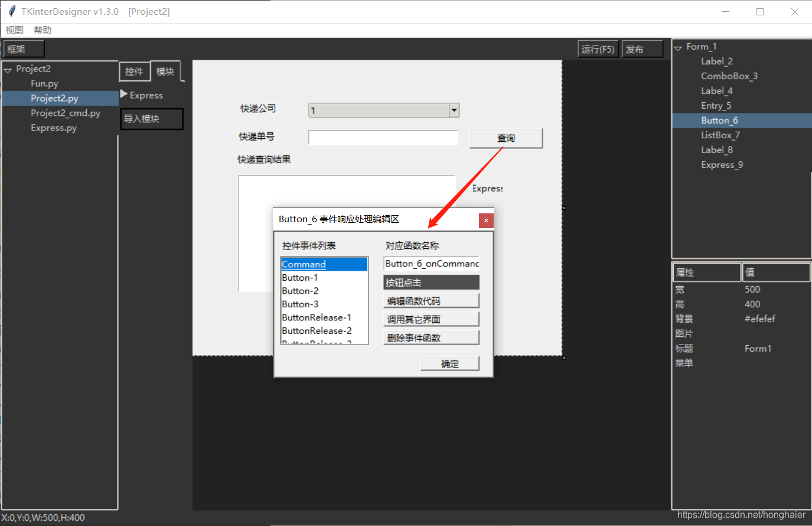
Task: Expand the Express module arrow
Action: pyautogui.click(x=124, y=94)
